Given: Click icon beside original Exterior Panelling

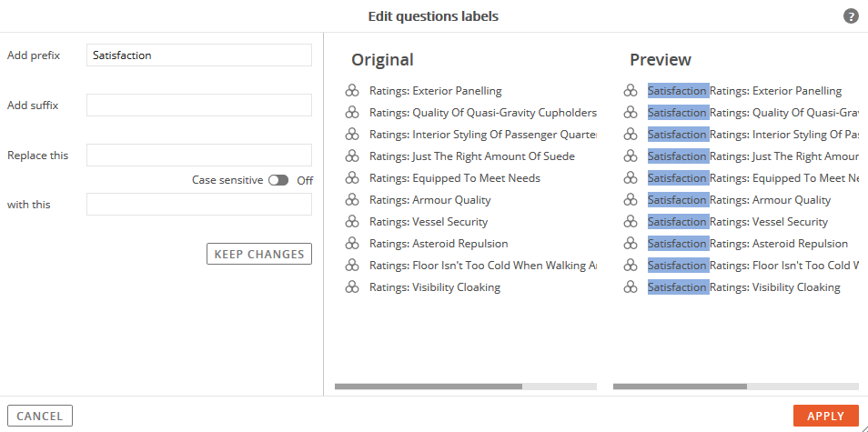Looking at the screenshot, I should coord(352,91).
